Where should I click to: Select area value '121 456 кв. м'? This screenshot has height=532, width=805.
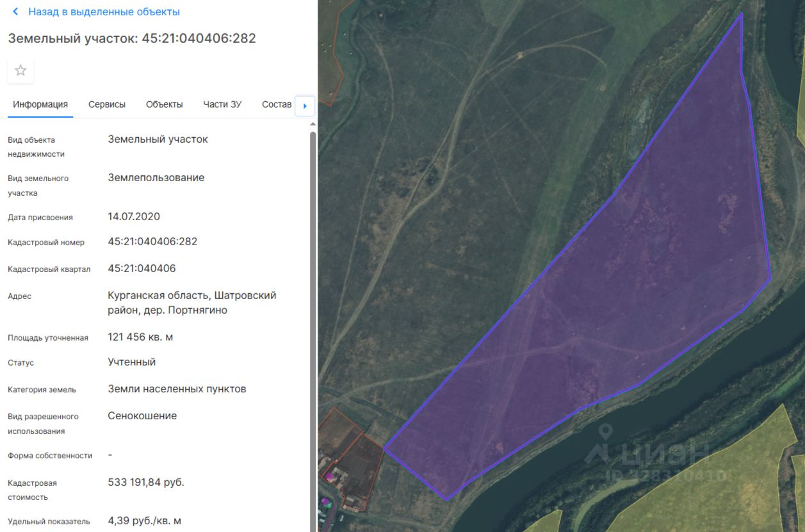140,337
